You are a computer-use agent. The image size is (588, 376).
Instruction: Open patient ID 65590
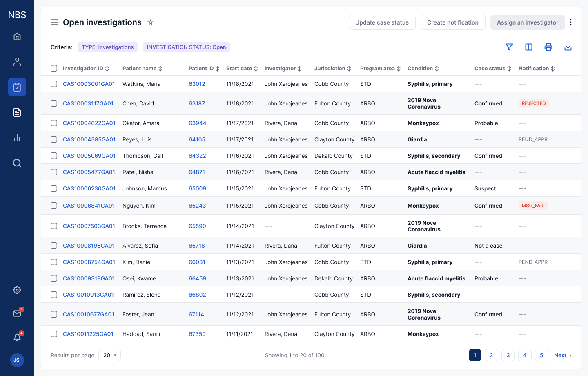click(x=197, y=226)
